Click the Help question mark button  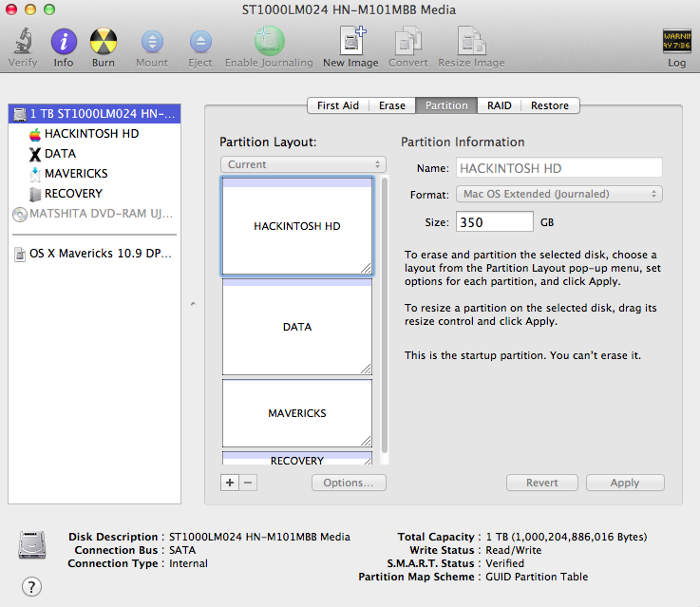click(x=31, y=585)
